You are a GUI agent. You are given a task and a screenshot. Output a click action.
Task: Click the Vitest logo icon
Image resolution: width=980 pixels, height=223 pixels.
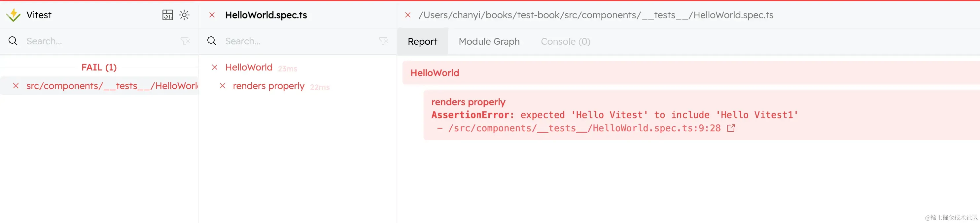click(13, 15)
